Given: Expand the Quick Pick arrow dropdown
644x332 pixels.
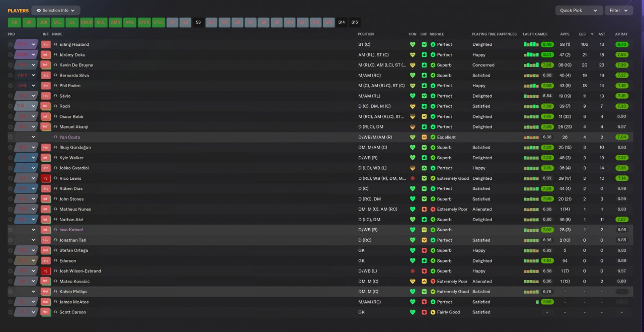Looking at the screenshot, I should (595, 10).
